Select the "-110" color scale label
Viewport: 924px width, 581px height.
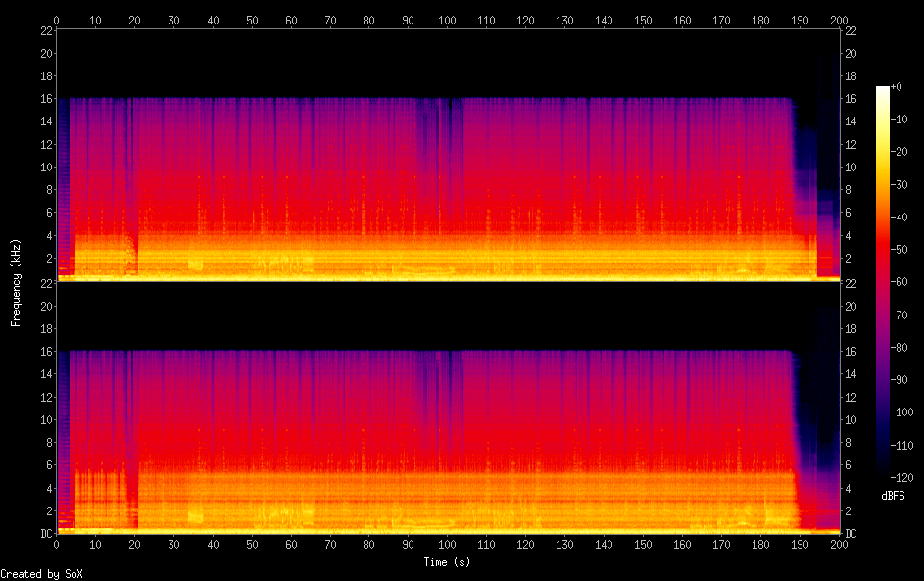(901, 446)
